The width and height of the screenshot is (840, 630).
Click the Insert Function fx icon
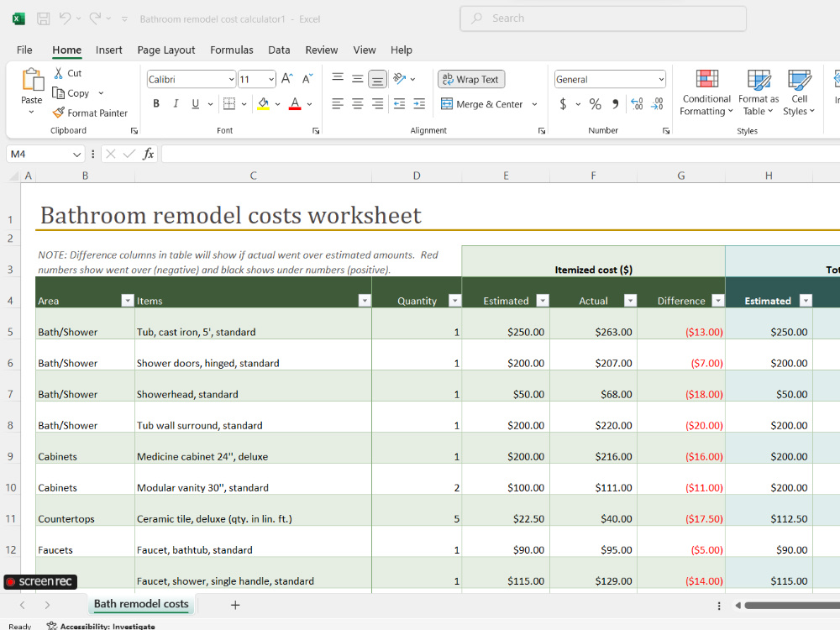tap(149, 155)
